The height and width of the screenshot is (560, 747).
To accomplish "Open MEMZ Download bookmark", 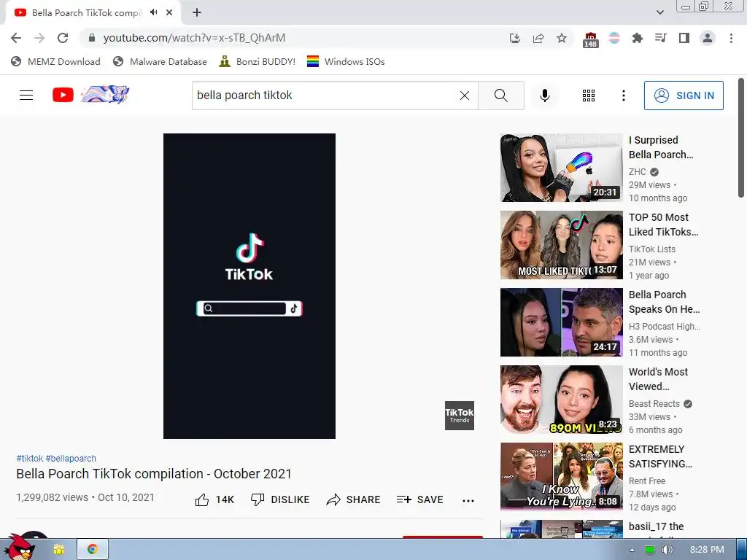I will tap(55, 61).
